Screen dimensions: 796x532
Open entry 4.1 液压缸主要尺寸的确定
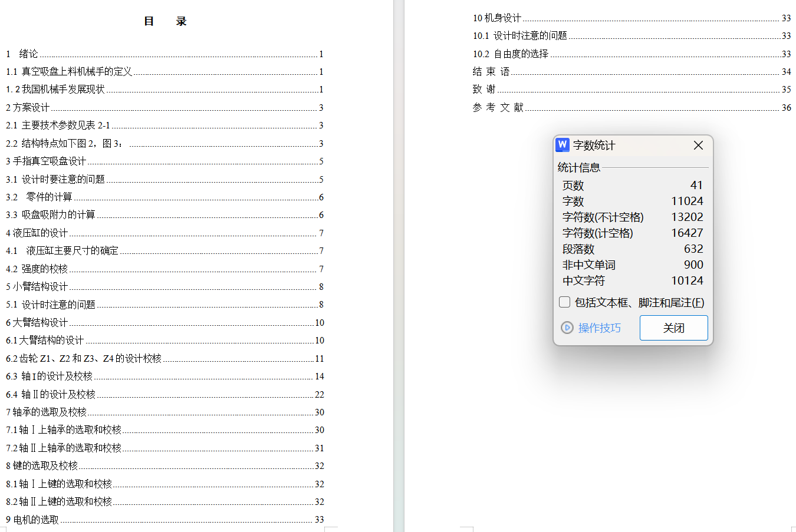click(x=165, y=250)
